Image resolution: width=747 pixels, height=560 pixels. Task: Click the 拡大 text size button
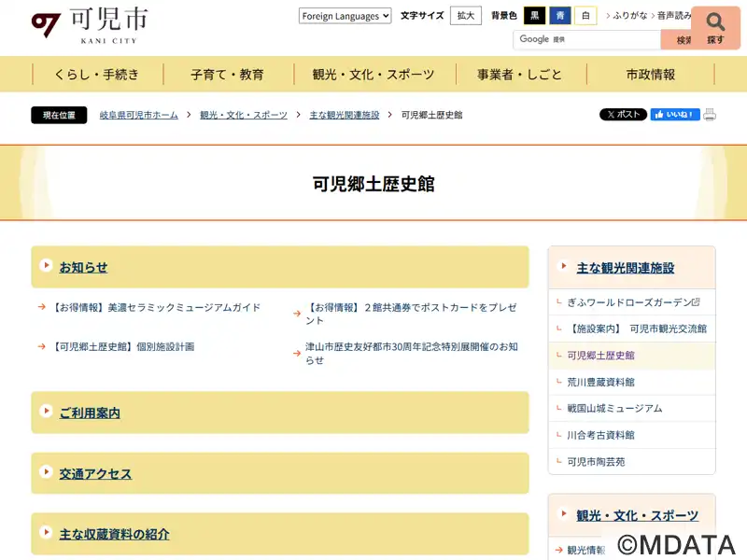(465, 16)
